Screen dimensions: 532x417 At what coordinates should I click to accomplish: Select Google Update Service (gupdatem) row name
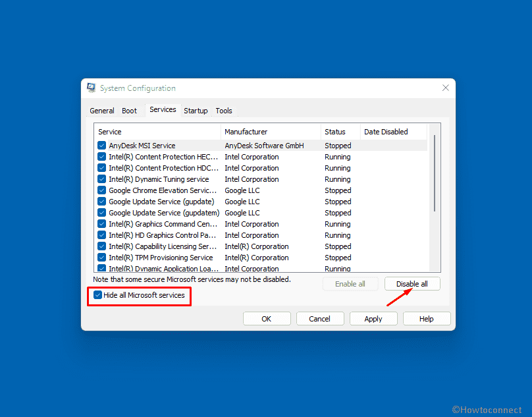164,213
